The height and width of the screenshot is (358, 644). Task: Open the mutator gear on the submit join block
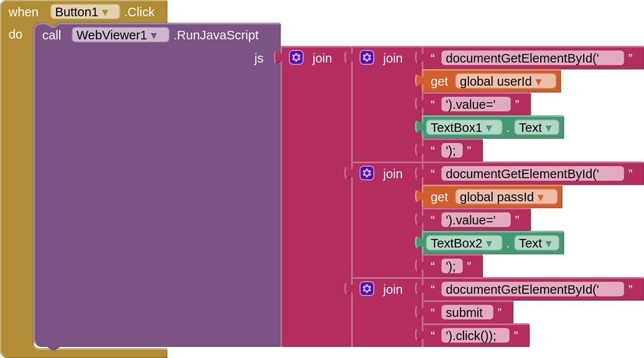point(367,289)
